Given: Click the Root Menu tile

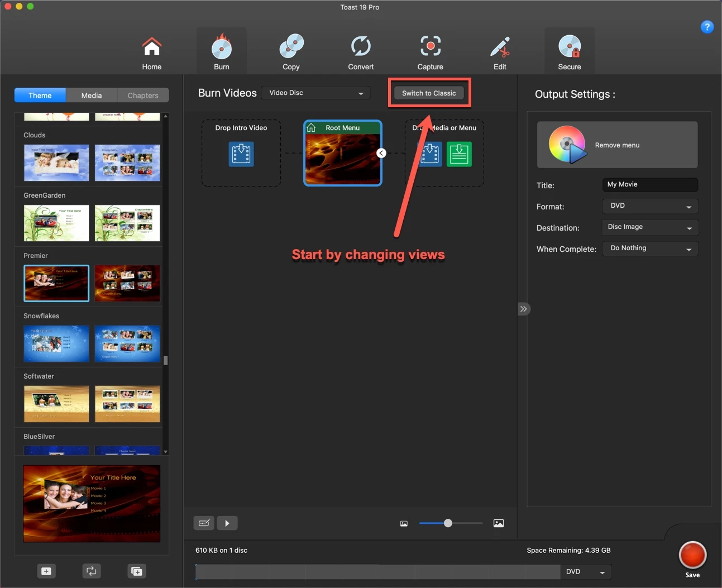Looking at the screenshot, I should tap(343, 153).
